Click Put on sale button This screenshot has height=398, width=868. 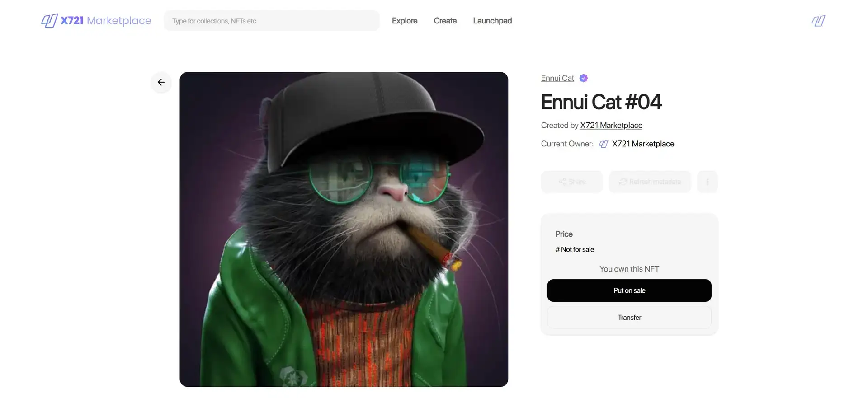coord(629,290)
